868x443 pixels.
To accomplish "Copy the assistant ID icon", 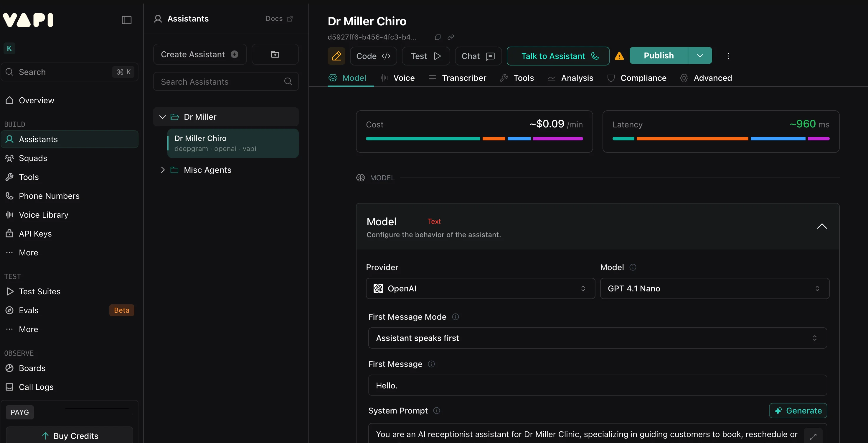I will tap(438, 37).
